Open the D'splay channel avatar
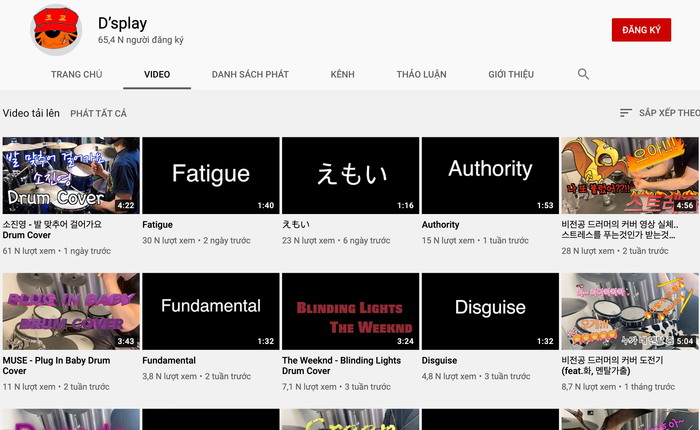700x430 pixels. pyautogui.click(x=56, y=29)
